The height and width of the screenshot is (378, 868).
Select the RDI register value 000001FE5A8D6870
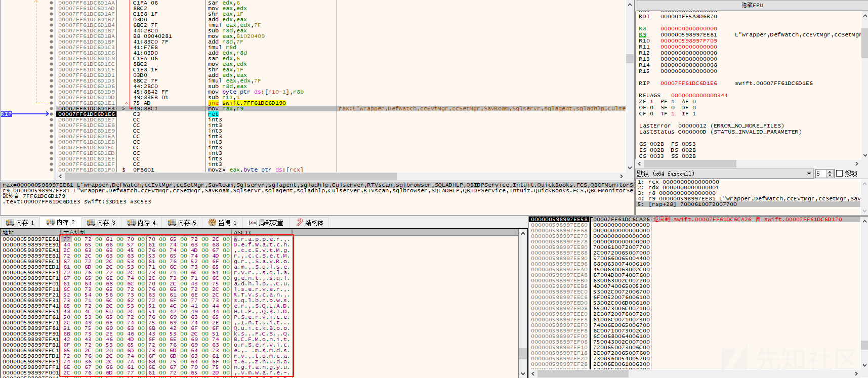688,16
